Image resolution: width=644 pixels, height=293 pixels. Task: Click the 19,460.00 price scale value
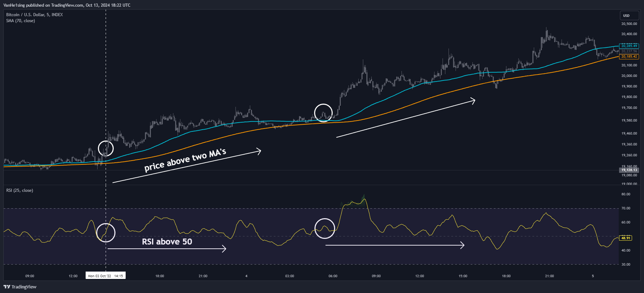tap(629, 134)
